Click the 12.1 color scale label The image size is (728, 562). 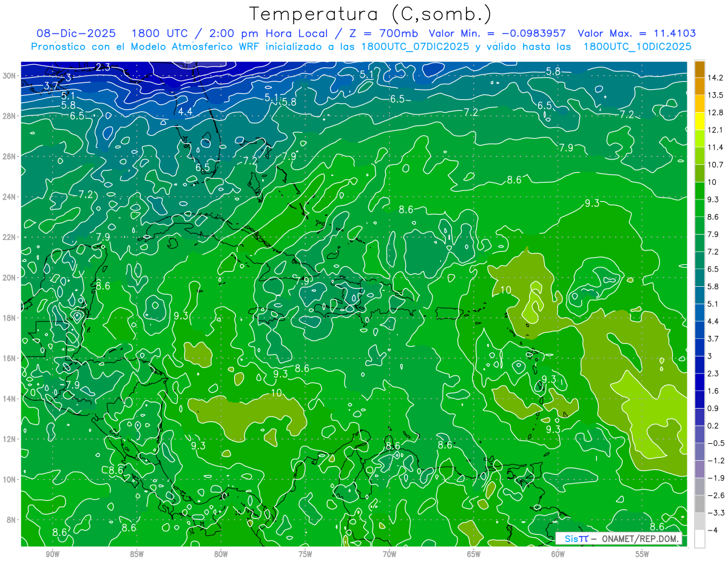(715, 130)
